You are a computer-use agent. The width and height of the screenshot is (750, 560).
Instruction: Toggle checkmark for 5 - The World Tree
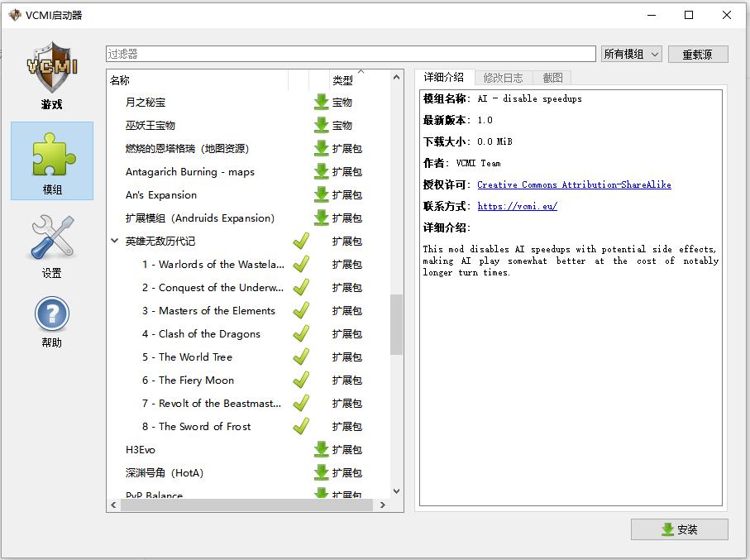301,357
